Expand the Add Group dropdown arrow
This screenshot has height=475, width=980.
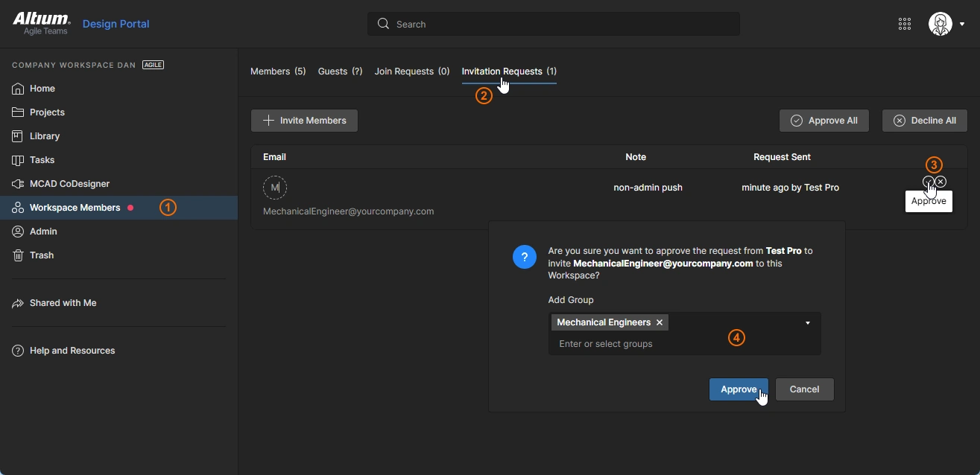coord(808,323)
